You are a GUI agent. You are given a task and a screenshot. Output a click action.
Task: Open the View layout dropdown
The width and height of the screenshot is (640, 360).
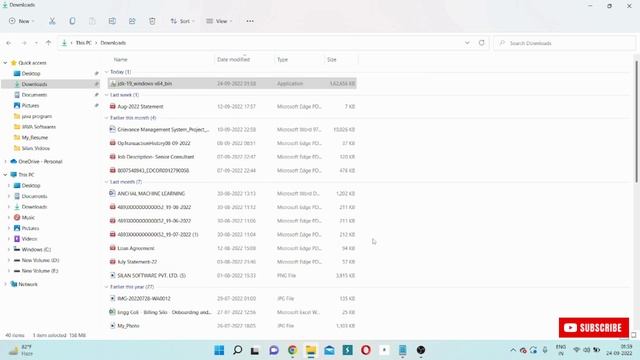click(219, 21)
